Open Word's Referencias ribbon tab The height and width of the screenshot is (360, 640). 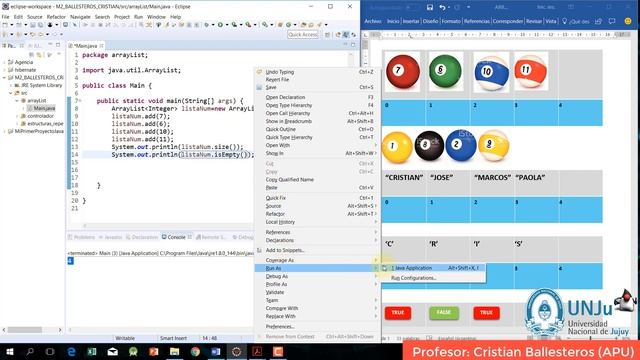(x=476, y=21)
